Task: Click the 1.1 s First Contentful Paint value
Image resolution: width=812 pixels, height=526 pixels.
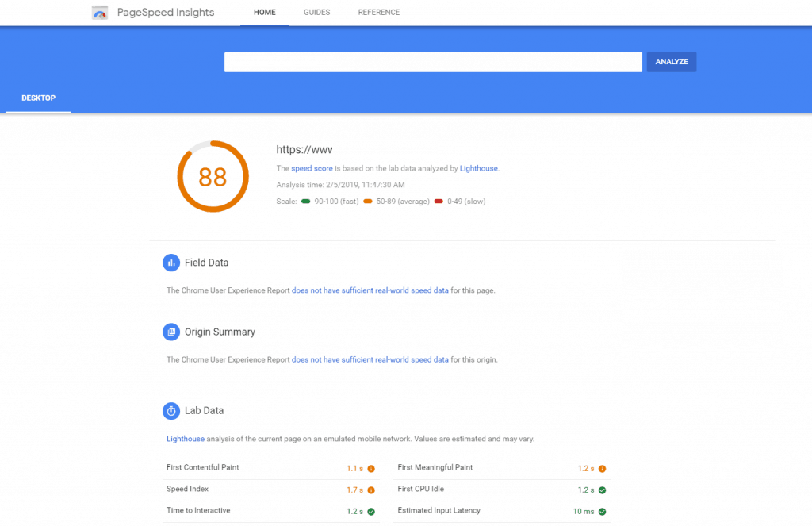Action: pos(354,468)
